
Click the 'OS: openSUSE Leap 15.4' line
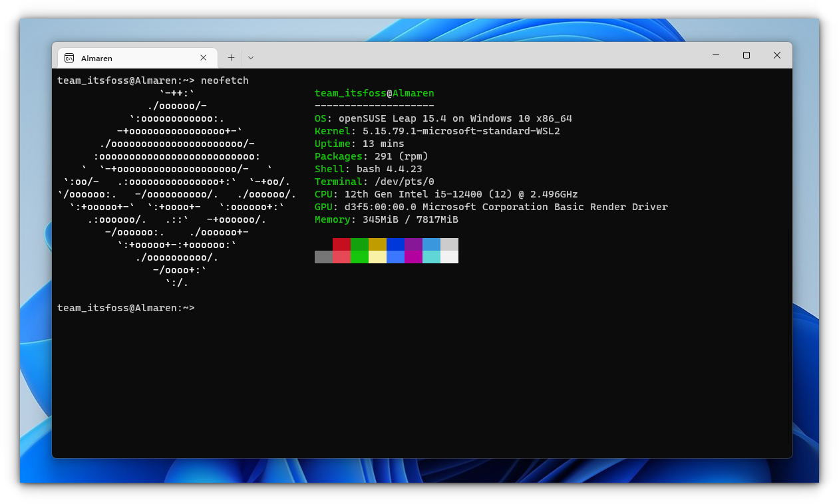pyautogui.click(x=443, y=118)
